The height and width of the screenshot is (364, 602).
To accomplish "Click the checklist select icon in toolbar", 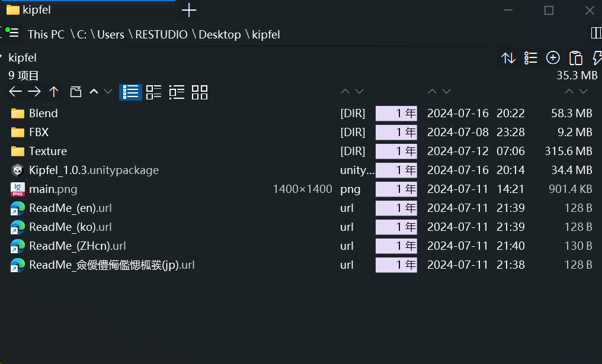I will [x=531, y=58].
